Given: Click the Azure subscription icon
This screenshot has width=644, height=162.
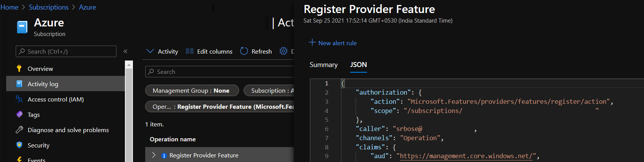Looking at the screenshot, I should (22, 28).
